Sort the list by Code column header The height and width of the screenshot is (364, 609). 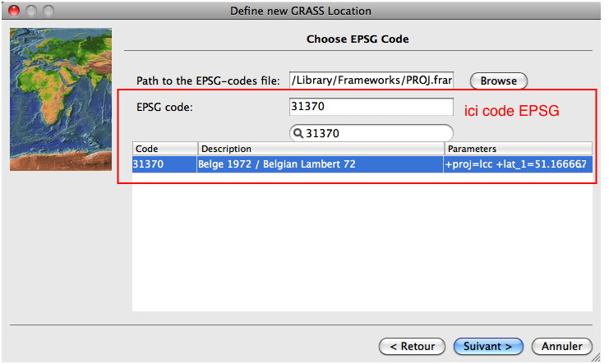164,149
